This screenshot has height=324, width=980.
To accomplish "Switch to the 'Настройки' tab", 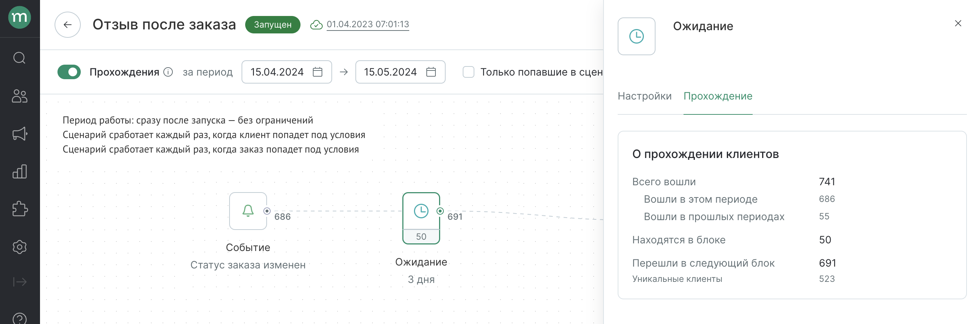I will click(644, 96).
